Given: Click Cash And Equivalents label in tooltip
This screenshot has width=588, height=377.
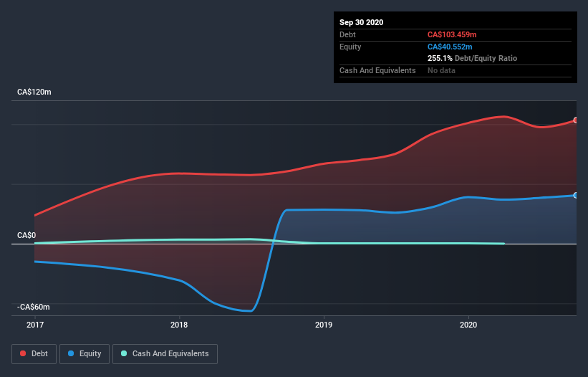Looking at the screenshot, I should (377, 70).
